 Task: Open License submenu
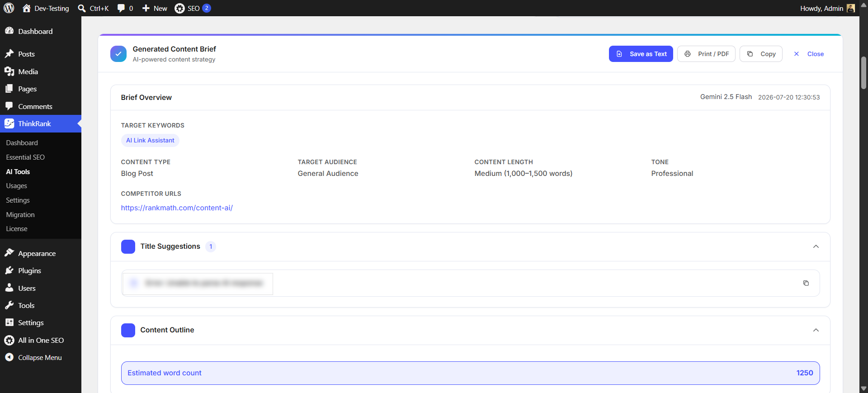click(x=17, y=229)
